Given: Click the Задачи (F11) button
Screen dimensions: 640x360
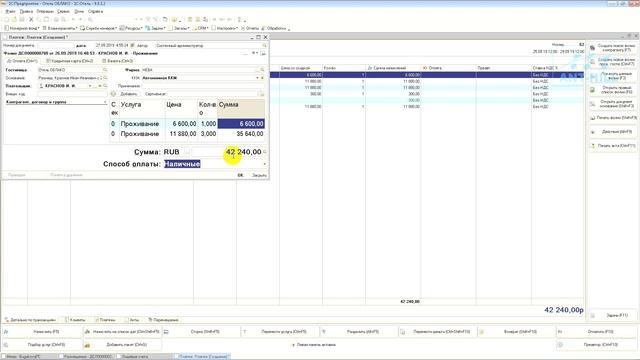Looking at the screenshot, I should 612,316.
